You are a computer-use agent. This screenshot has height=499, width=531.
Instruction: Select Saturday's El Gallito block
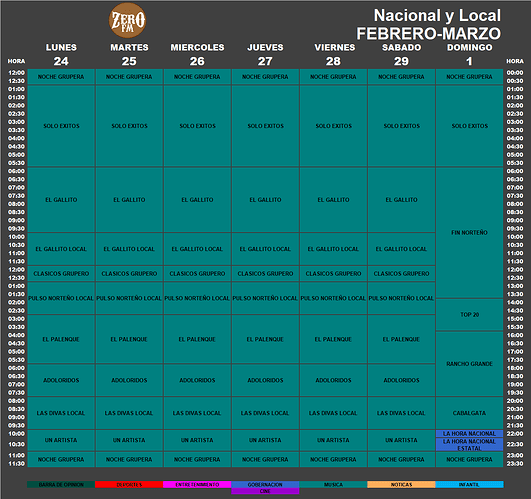point(401,200)
